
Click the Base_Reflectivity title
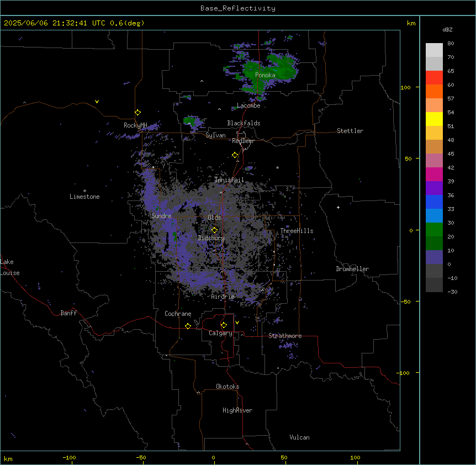(238, 8)
